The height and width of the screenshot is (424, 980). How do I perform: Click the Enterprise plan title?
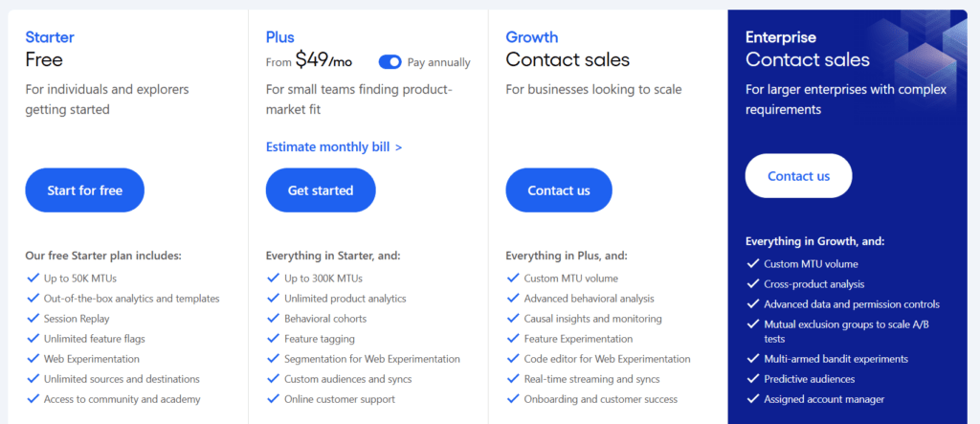(x=781, y=37)
